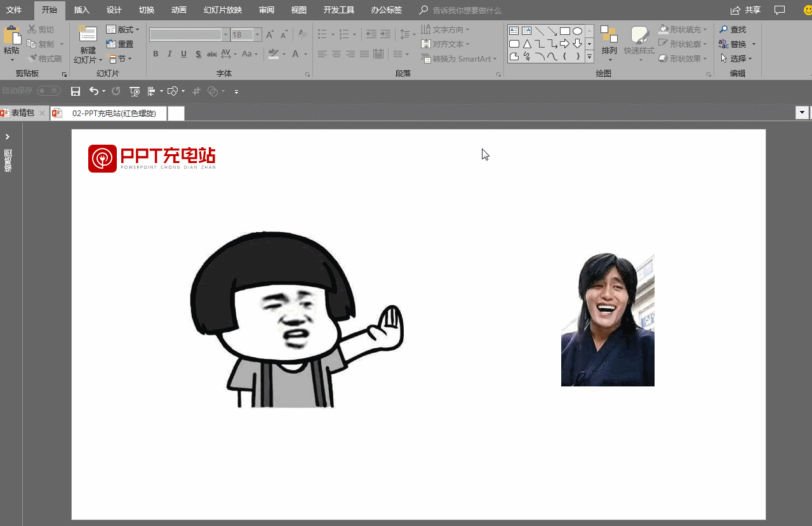Click the Save icon in quick access toolbar
Viewport: 812px width, 526px height.
pos(76,91)
